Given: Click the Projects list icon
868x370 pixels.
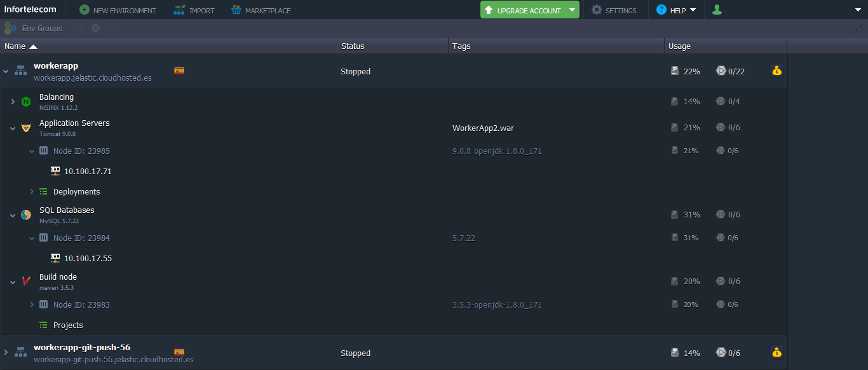Looking at the screenshot, I should pyautogui.click(x=44, y=325).
